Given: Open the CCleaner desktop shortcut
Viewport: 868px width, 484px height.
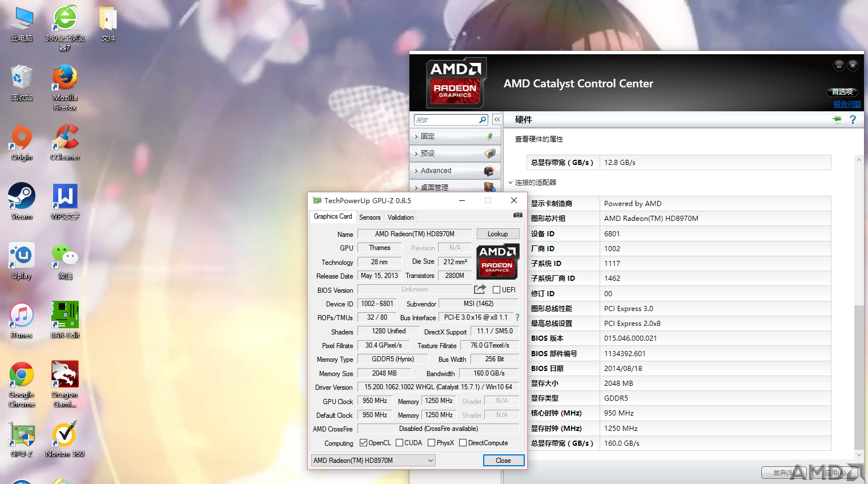Looking at the screenshot, I should click(x=65, y=143).
